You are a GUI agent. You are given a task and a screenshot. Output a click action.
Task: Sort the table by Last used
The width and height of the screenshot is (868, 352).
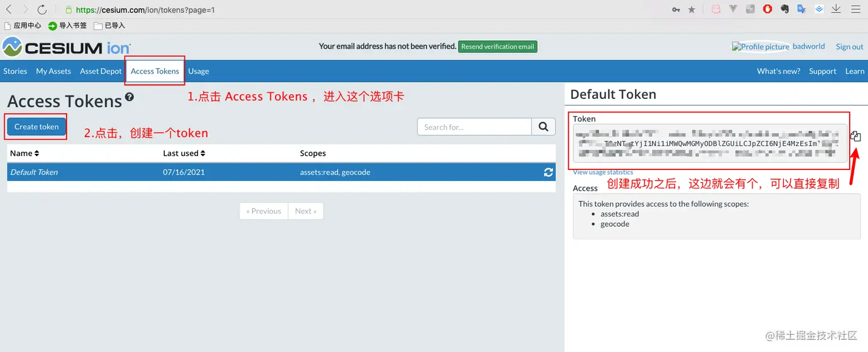point(184,153)
